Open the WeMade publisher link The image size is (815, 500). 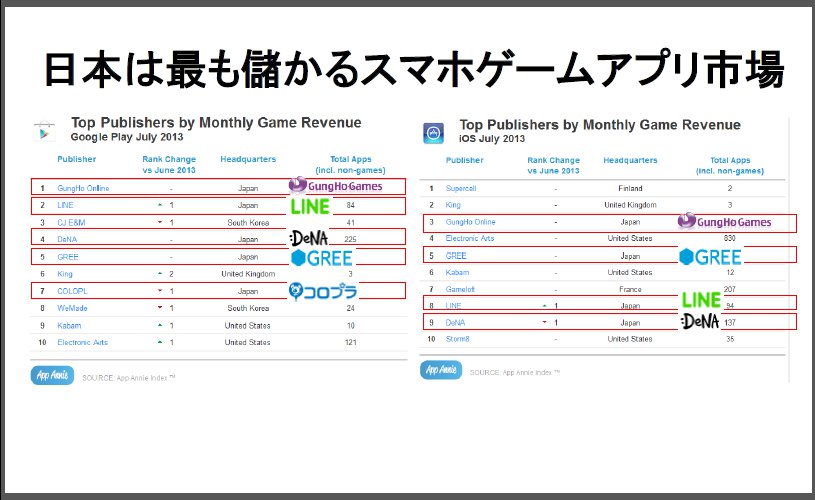pyautogui.click(x=72, y=308)
